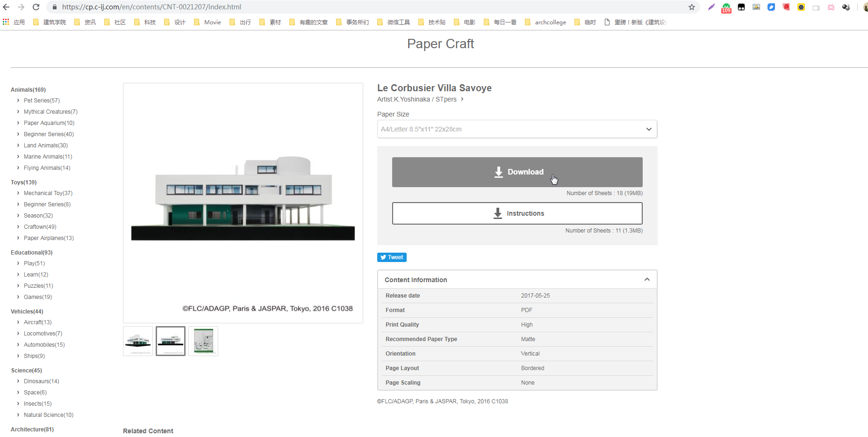Click the blue pen extension icon
The height and width of the screenshot is (437, 868).
771,7
